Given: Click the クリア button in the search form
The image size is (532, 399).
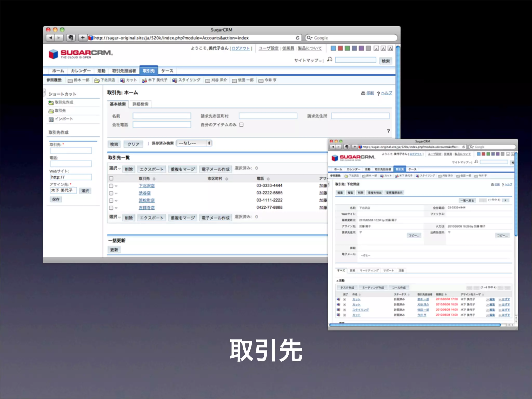Looking at the screenshot, I should coord(133,144).
